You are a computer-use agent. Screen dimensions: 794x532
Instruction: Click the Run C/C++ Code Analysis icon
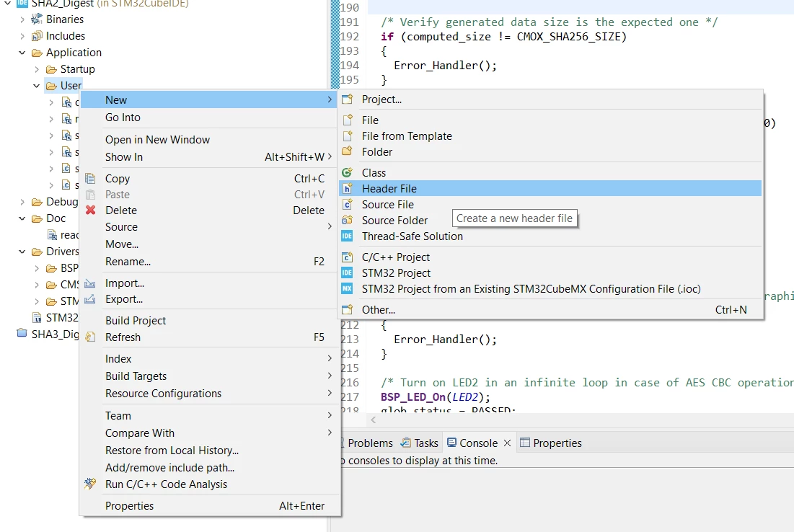click(x=90, y=484)
